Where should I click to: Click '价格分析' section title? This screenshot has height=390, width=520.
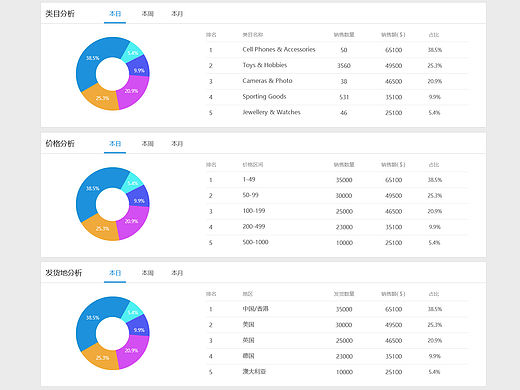click(x=60, y=144)
